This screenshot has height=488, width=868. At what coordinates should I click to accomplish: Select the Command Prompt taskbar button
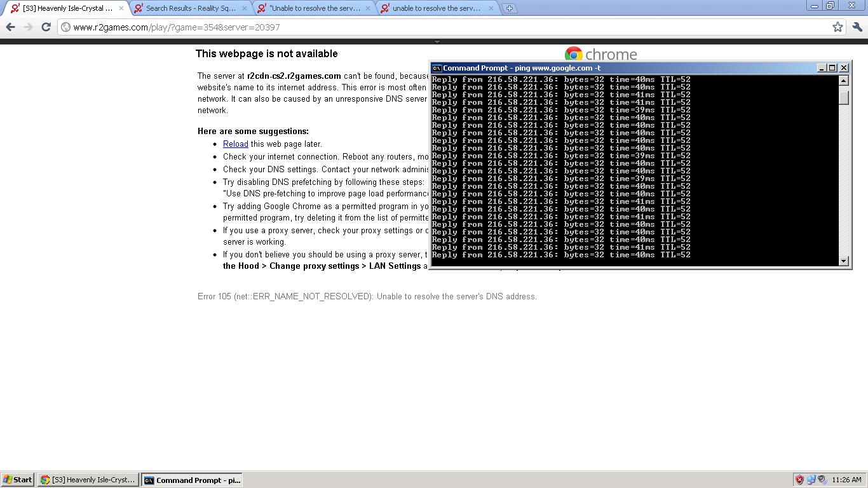tap(192, 480)
